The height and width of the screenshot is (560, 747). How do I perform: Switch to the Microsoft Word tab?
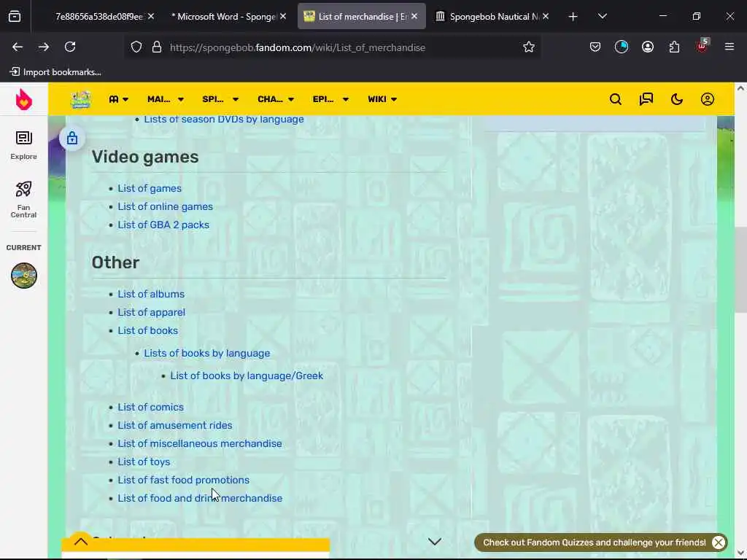224,16
